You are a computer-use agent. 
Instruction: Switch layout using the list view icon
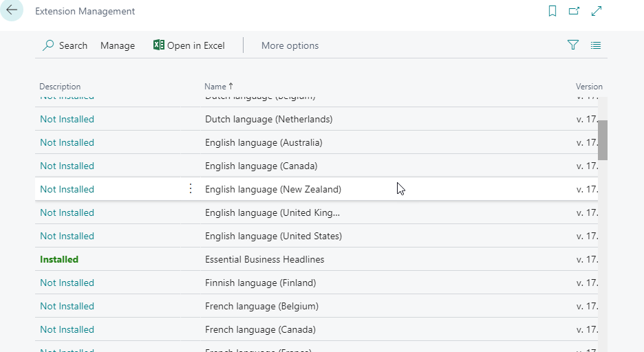596,45
